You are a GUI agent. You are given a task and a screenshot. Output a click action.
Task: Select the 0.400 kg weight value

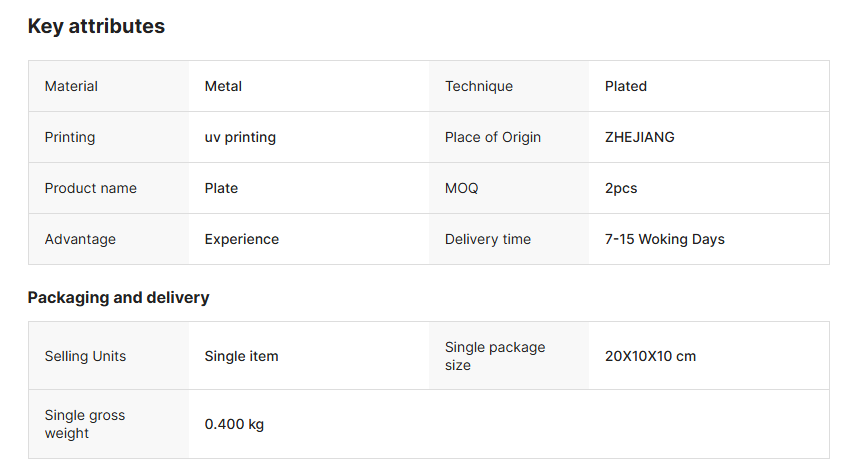click(234, 425)
